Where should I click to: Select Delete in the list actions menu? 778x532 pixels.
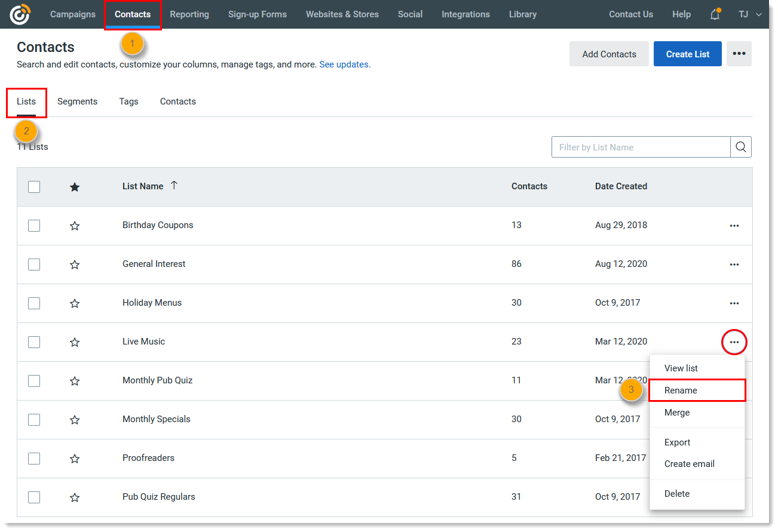677,494
